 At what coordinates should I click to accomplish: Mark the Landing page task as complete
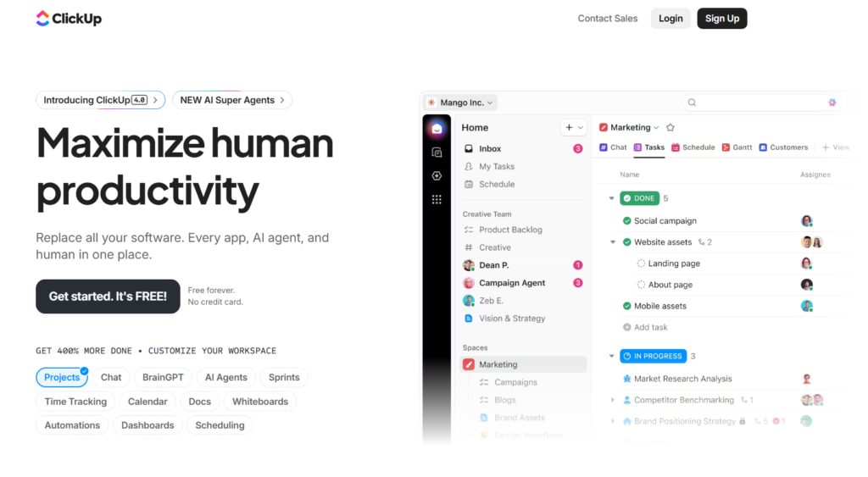(641, 263)
